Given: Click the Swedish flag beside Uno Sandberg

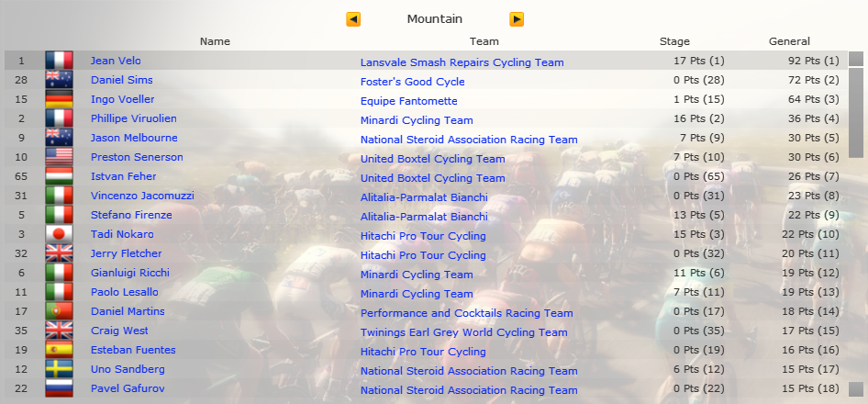Looking at the screenshot, I should click(60, 369).
